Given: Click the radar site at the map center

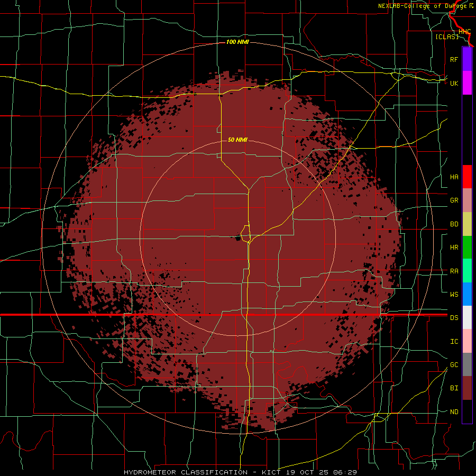Looking at the screenshot, I should tap(238, 238).
